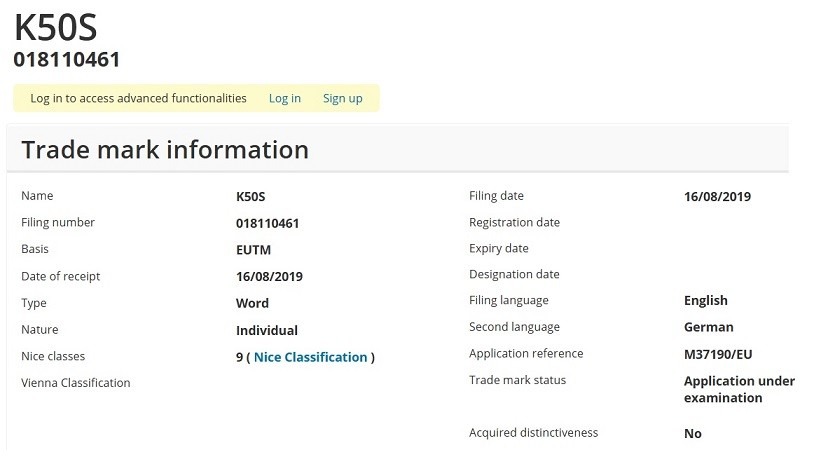Open the Nice Classification link

click(310, 357)
